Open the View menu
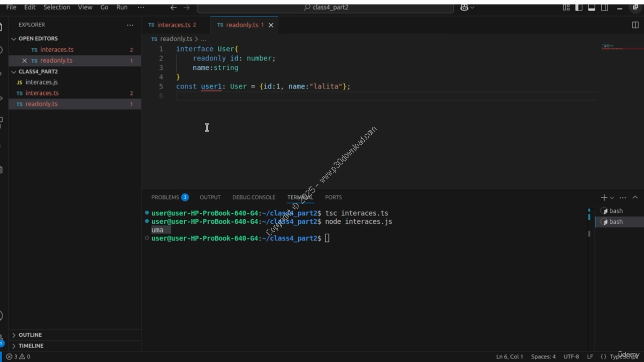 (x=85, y=7)
